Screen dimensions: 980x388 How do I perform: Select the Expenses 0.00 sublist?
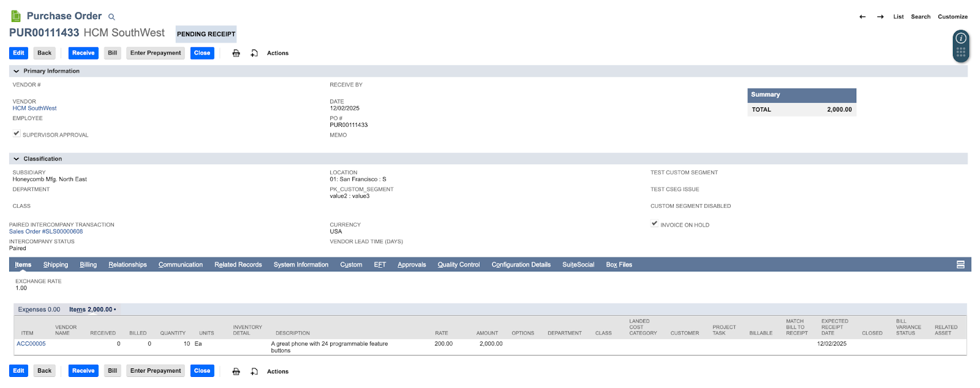39,310
